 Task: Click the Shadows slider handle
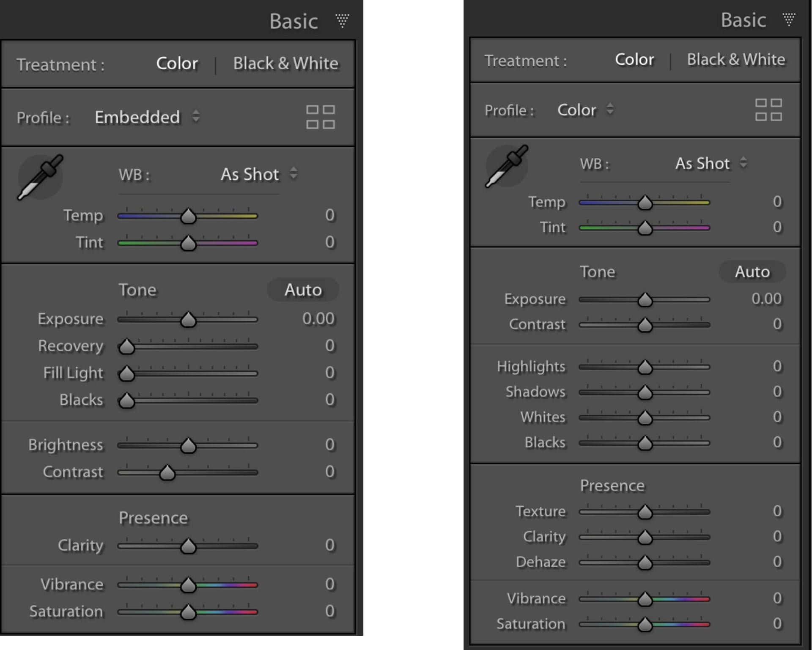645,393
